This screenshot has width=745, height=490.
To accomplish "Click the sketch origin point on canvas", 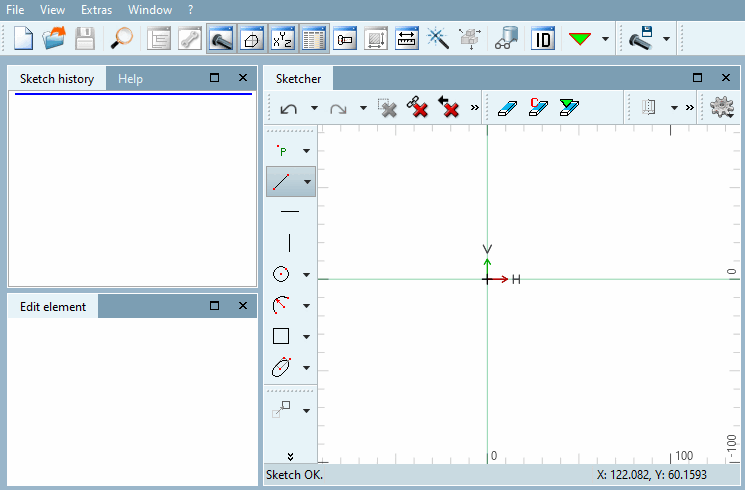I will click(x=487, y=279).
